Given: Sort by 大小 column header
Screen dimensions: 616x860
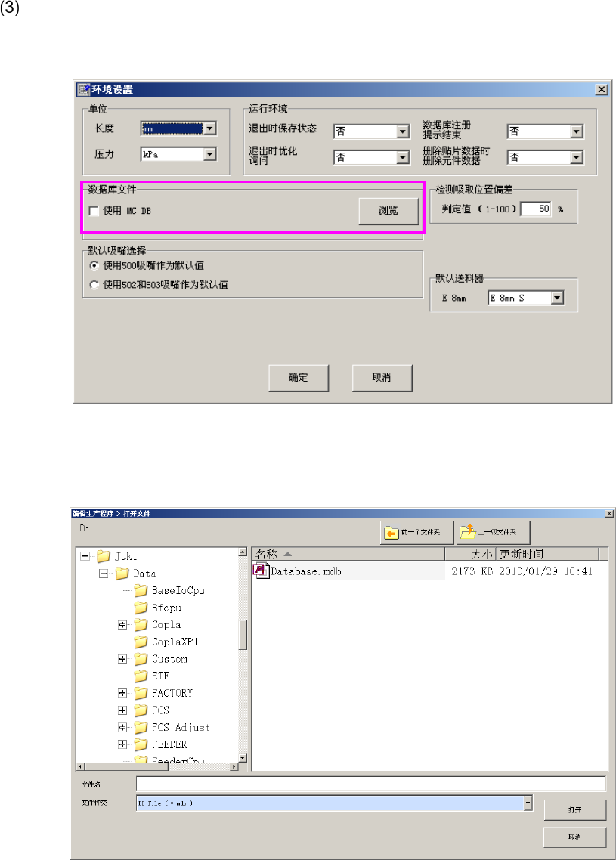Looking at the screenshot, I should [470, 554].
